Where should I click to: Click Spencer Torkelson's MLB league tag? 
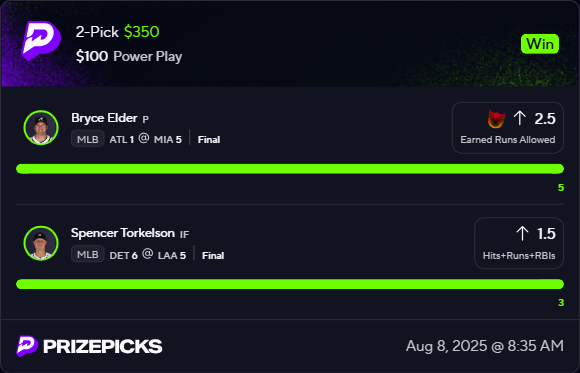click(88, 255)
